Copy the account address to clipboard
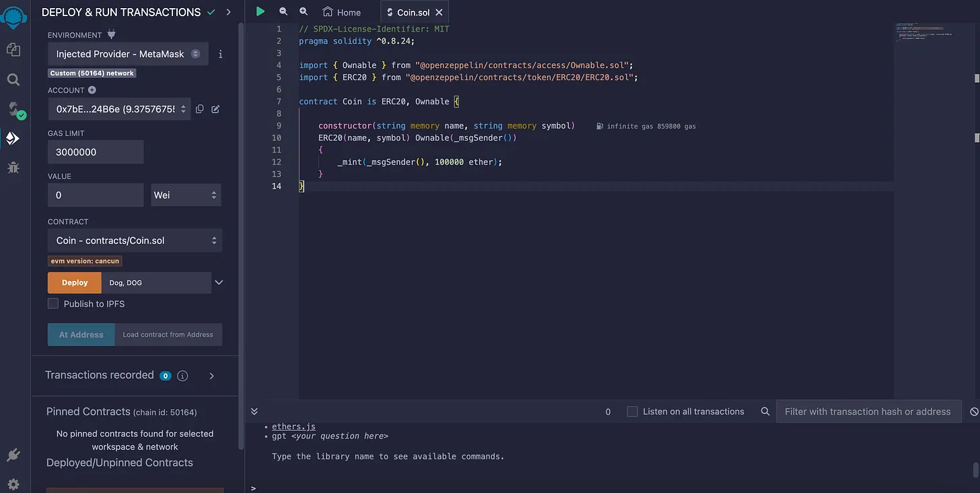Image resolution: width=980 pixels, height=493 pixels. point(200,109)
